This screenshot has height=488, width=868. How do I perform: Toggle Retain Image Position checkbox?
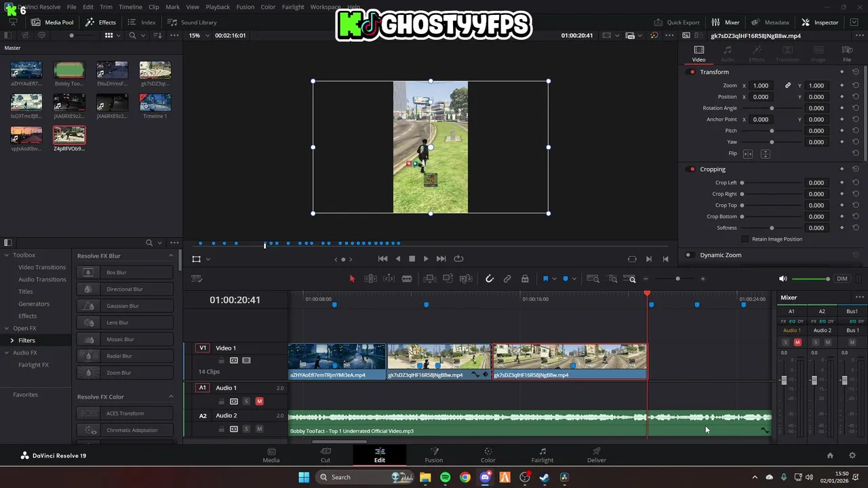745,239
